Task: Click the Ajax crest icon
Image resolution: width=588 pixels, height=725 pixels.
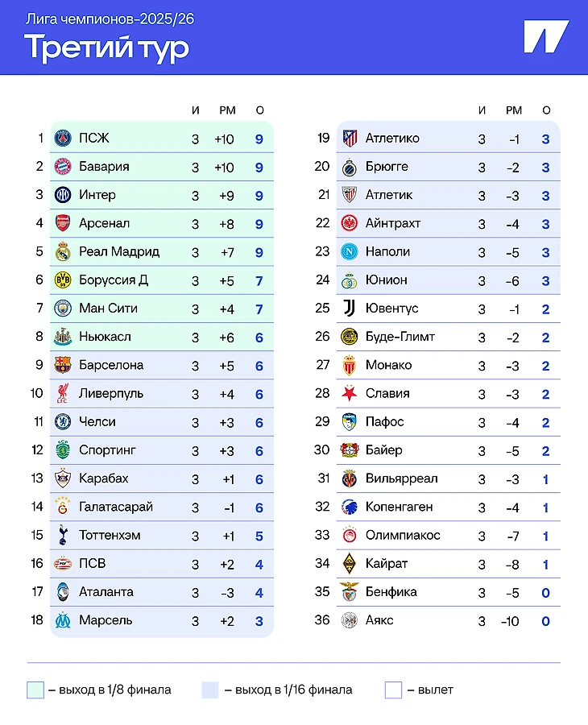Action: pyautogui.click(x=349, y=620)
